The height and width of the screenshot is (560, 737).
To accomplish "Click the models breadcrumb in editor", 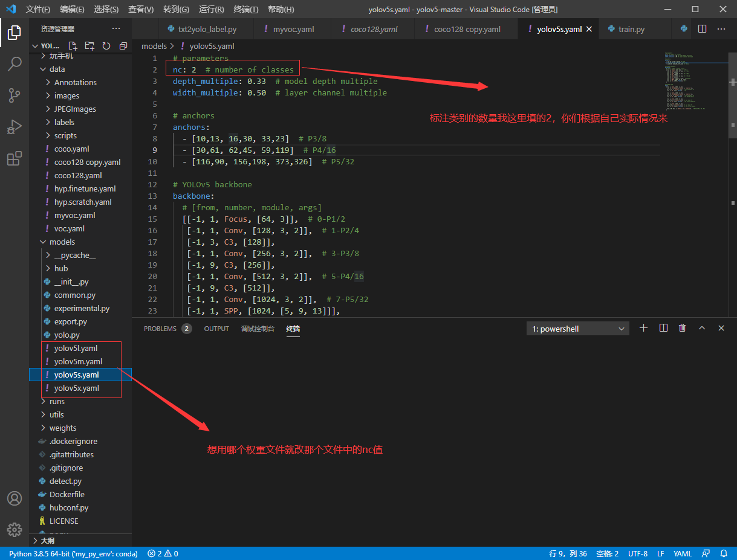I will 154,46.
